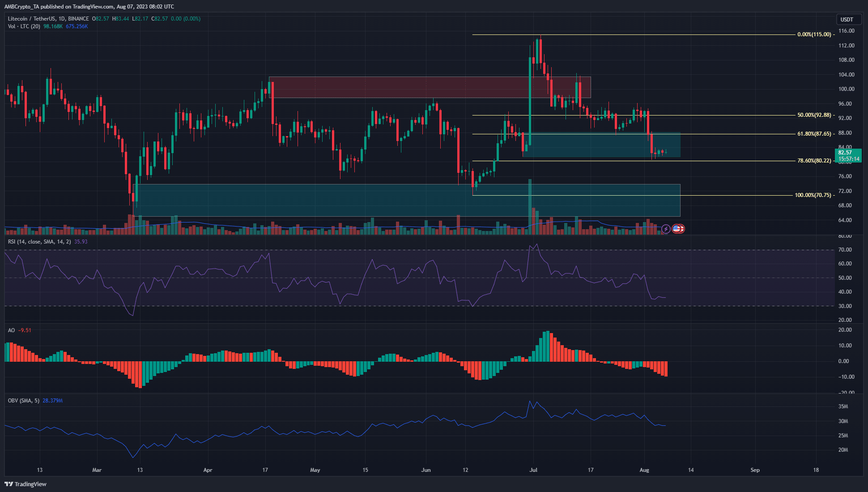Select the RSI (14, close, SMA, 14, 2) legend
Image resolution: width=868 pixels, height=492 pixels.
pyautogui.click(x=39, y=242)
